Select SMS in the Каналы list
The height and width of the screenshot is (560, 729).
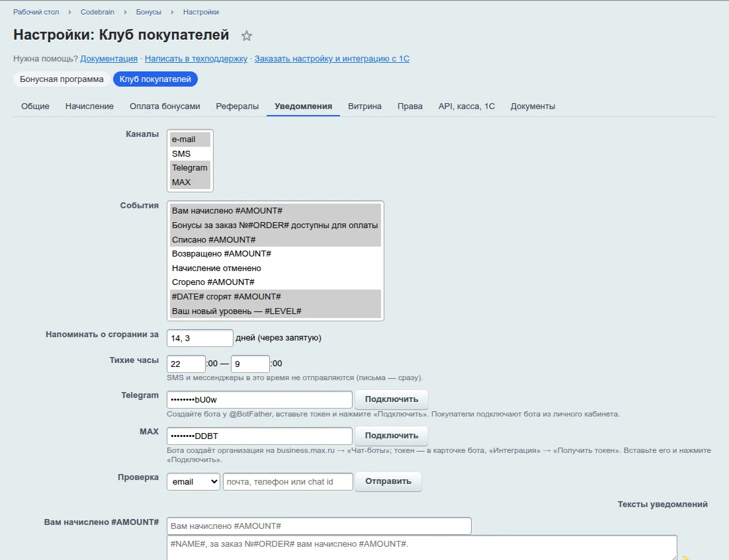click(190, 154)
